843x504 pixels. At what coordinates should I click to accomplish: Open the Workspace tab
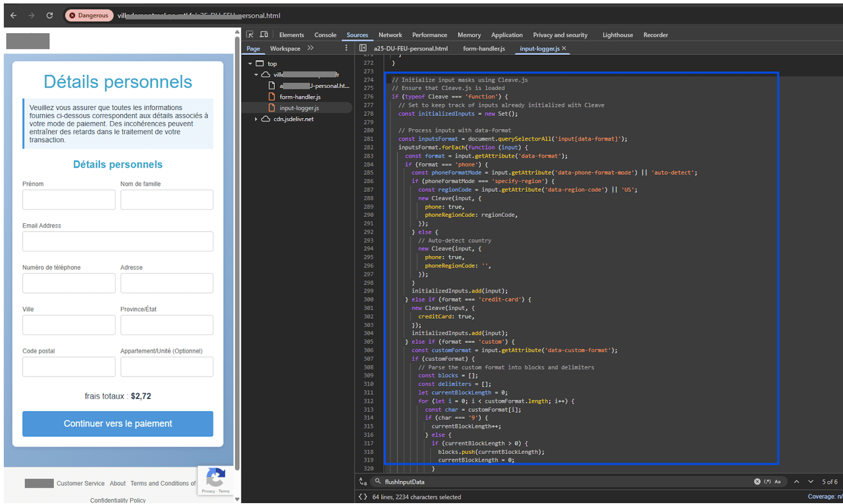(285, 48)
